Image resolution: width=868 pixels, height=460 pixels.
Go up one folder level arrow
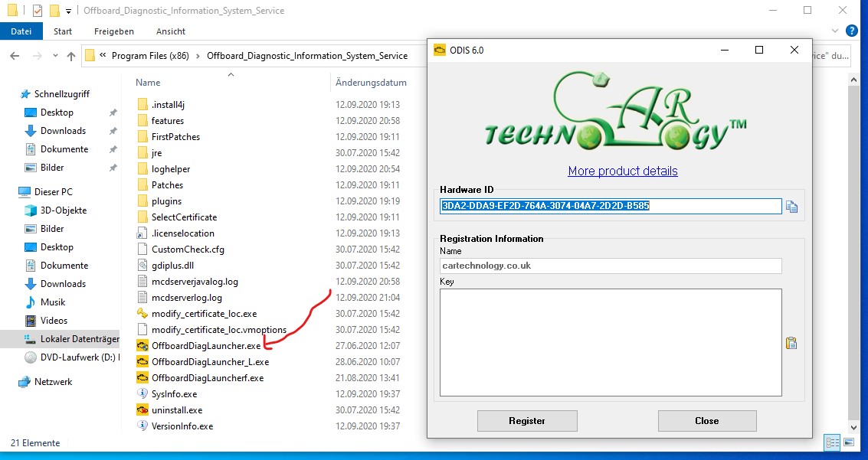(70, 56)
